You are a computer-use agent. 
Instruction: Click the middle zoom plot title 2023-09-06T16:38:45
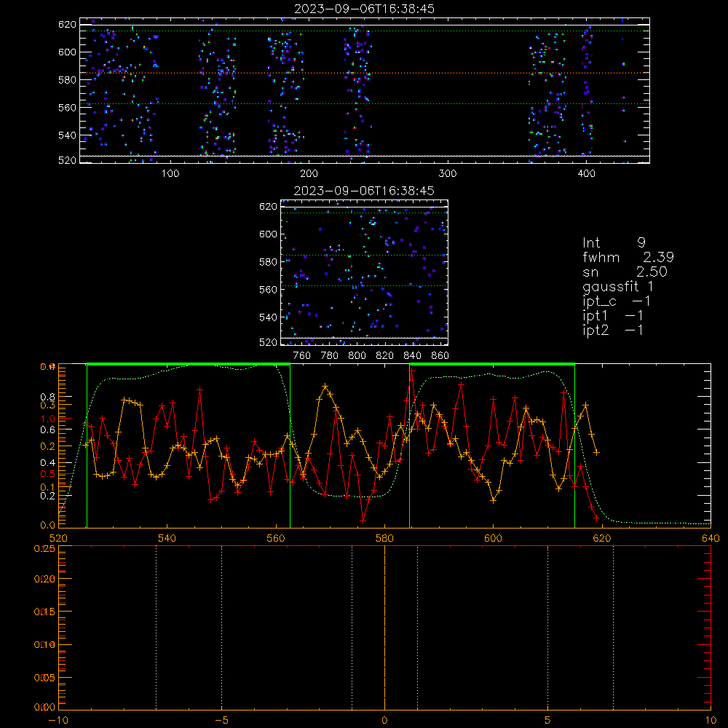coord(364,191)
